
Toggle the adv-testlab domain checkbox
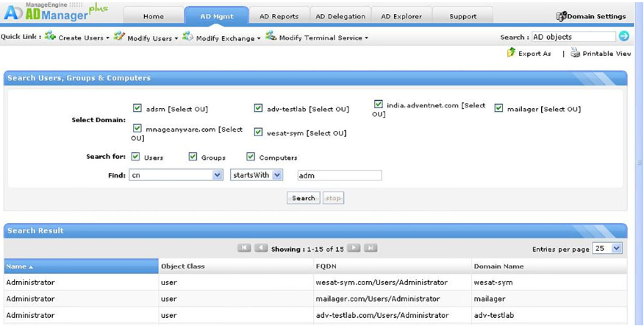[x=258, y=107]
